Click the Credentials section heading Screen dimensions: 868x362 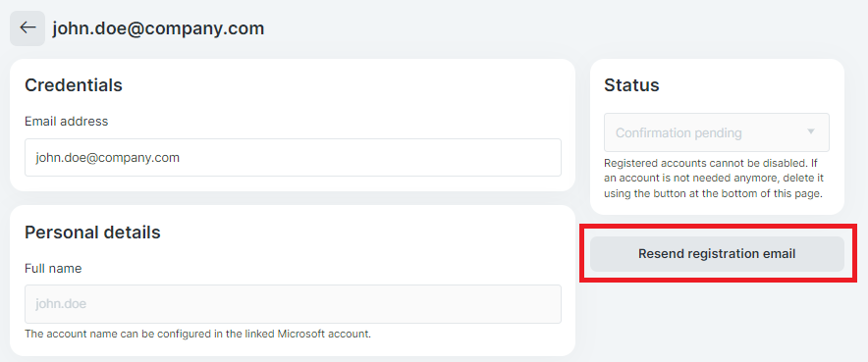click(74, 85)
